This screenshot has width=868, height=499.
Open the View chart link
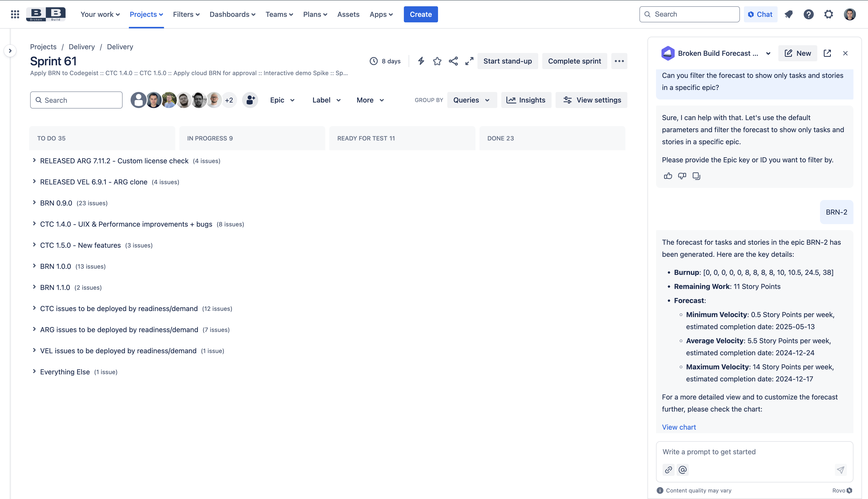click(x=679, y=427)
